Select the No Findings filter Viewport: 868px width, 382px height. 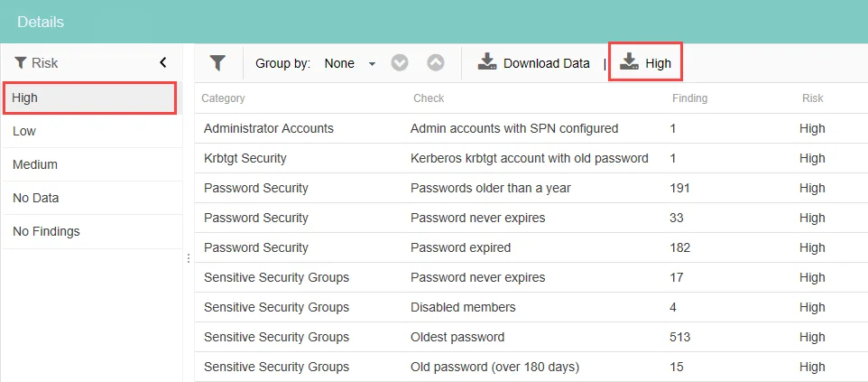(x=92, y=231)
